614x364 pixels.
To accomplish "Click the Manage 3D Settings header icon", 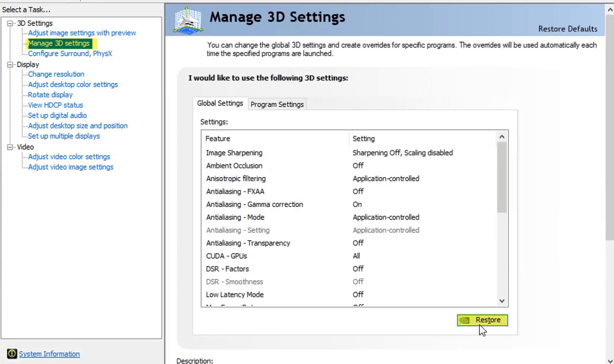I will (188, 20).
